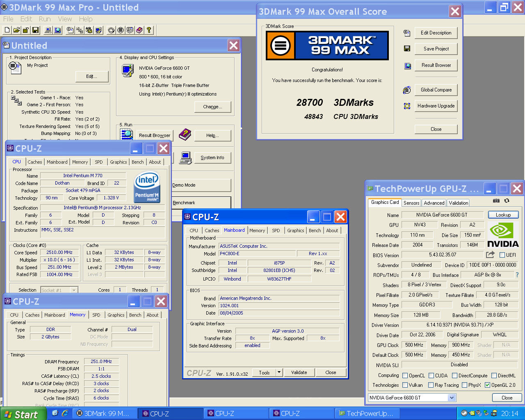
Task: Toggle the DirectCompute checkbox
Action: pos(454,375)
